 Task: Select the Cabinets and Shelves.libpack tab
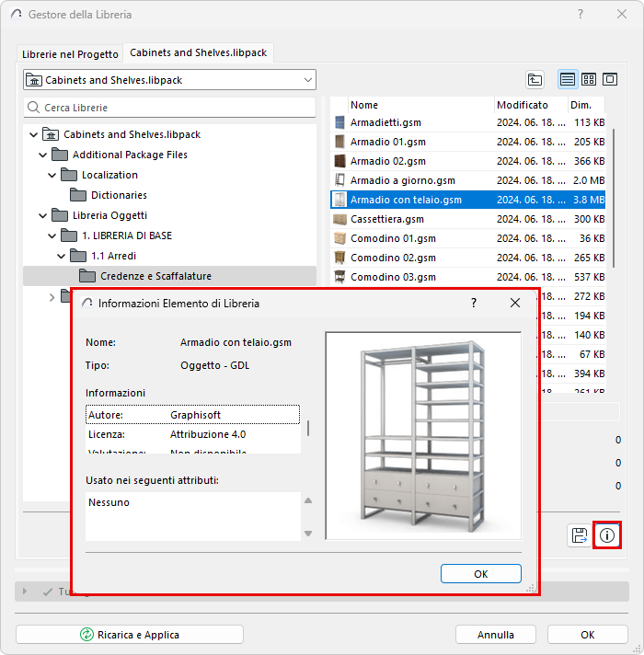coord(198,52)
